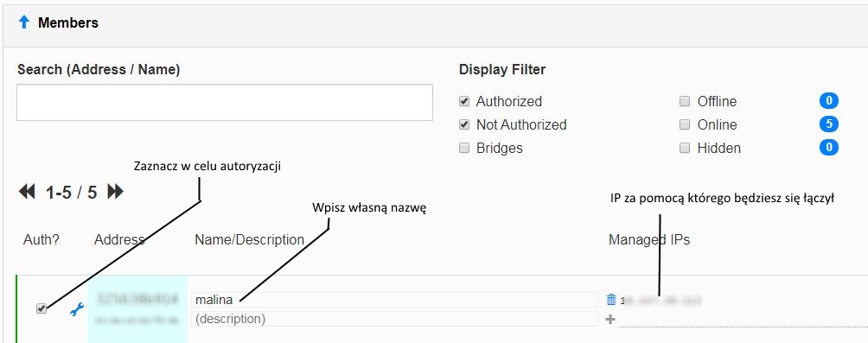The width and height of the screenshot is (868, 343).
Task: Enable the Bridges display filter
Action: [464, 148]
